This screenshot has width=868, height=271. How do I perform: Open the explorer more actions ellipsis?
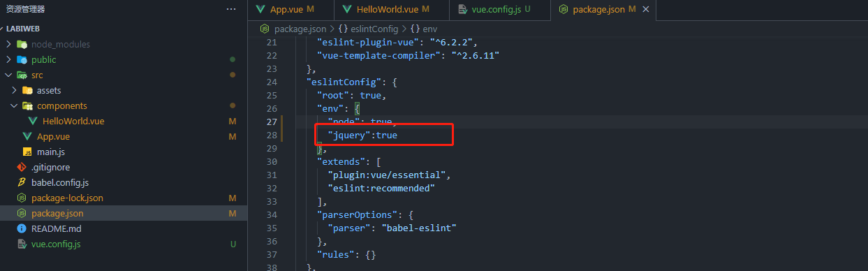[231, 9]
